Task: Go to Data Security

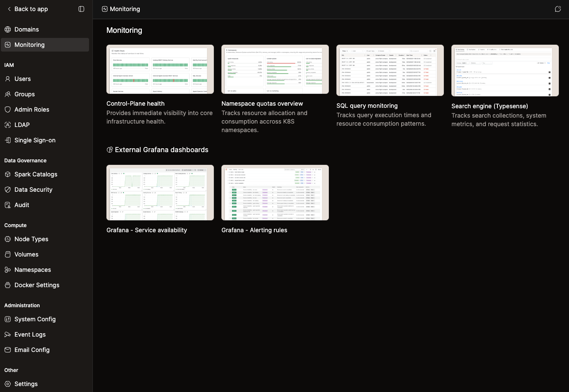Action: [x=45, y=190]
